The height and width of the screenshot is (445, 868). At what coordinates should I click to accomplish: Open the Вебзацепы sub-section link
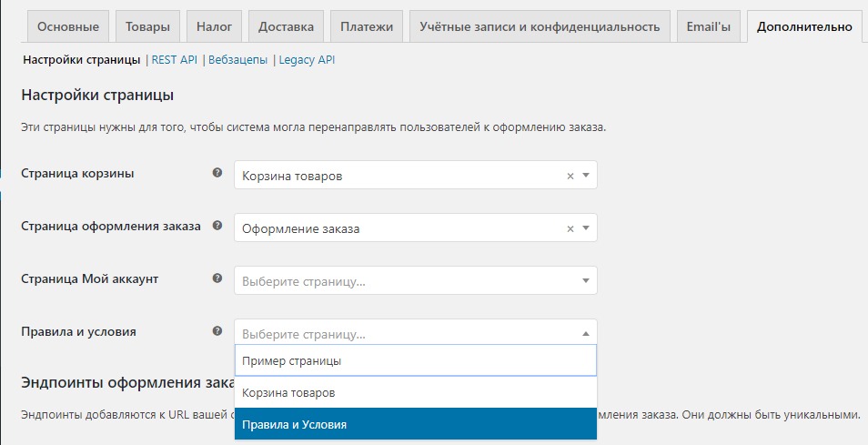238,60
